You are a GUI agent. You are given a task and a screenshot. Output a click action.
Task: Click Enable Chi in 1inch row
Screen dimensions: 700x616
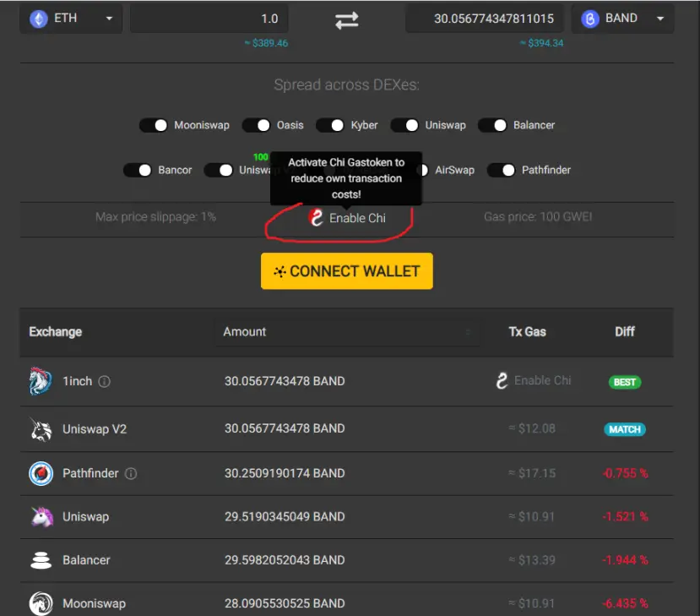[534, 380]
